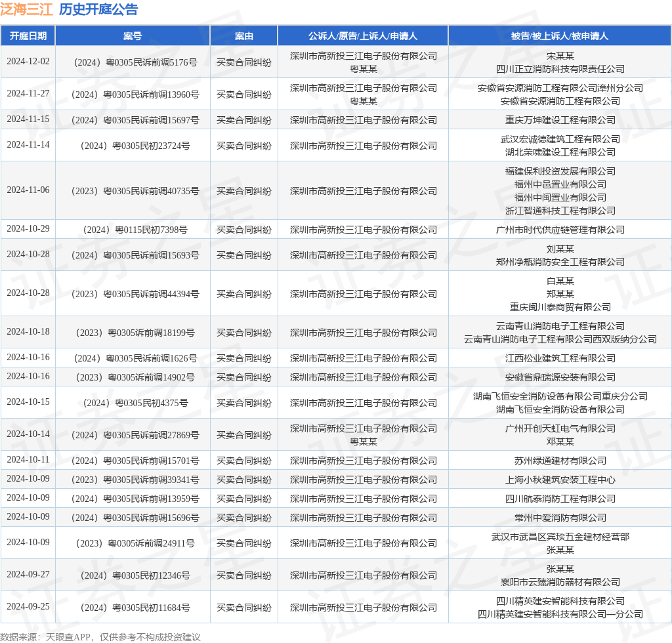This screenshot has width=672, height=643.
Task: Click defendant 郑州净瓶消防安全工程有限公司
Action: pos(560,262)
